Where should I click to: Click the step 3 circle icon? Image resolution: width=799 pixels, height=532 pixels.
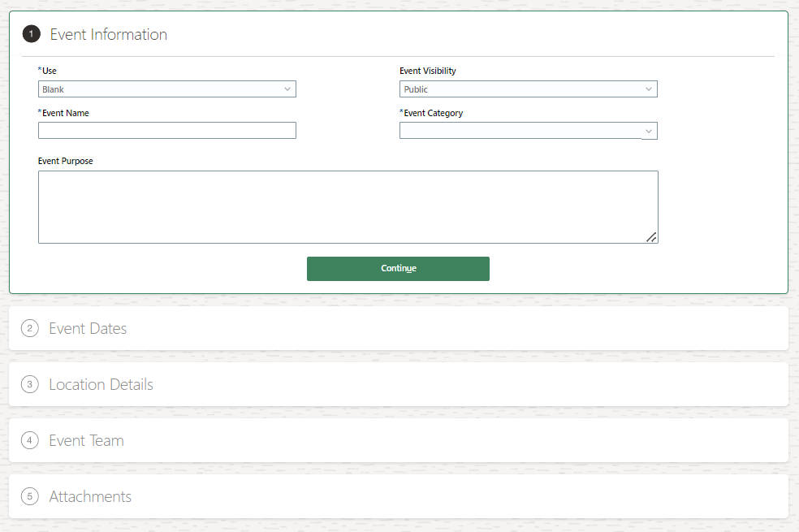30,384
